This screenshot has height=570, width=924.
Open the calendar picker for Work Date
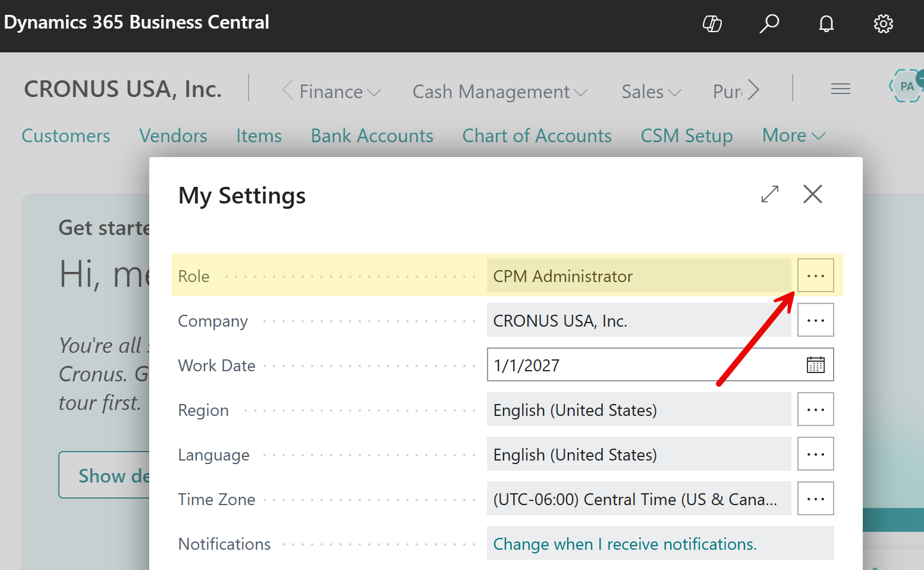click(815, 364)
